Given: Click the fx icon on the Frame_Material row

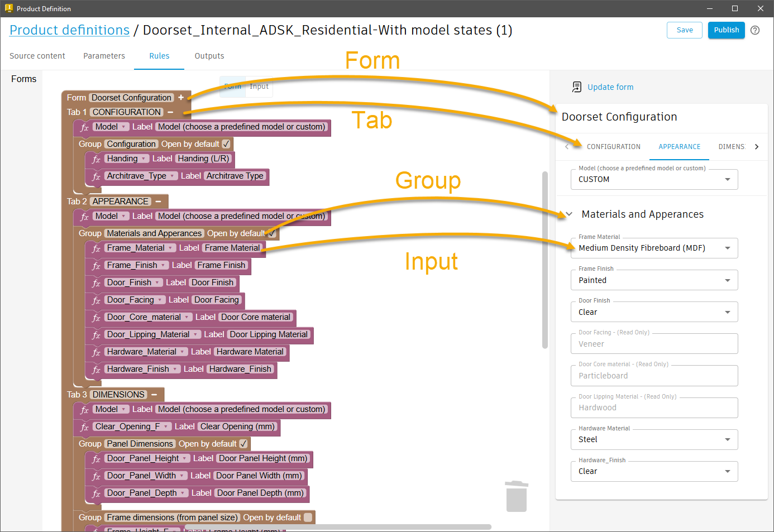Looking at the screenshot, I should [x=96, y=248].
